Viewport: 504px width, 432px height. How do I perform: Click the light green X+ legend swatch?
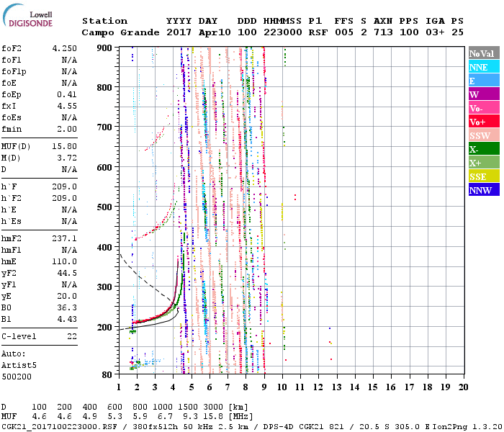(x=484, y=163)
